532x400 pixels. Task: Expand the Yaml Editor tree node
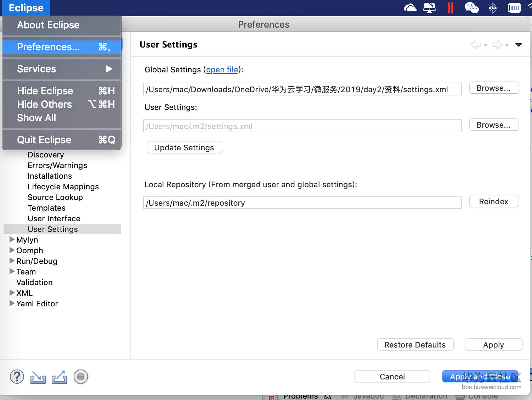(12, 303)
